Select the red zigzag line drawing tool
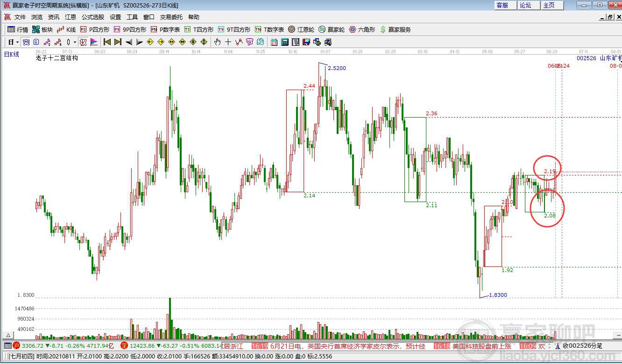The width and height of the screenshot is (622, 364). click(239, 42)
